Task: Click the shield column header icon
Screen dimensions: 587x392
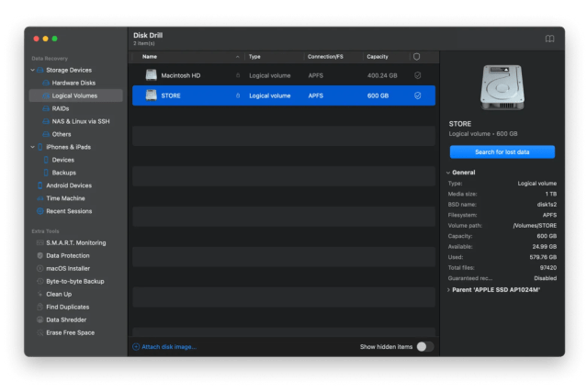Action: coord(417,57)
